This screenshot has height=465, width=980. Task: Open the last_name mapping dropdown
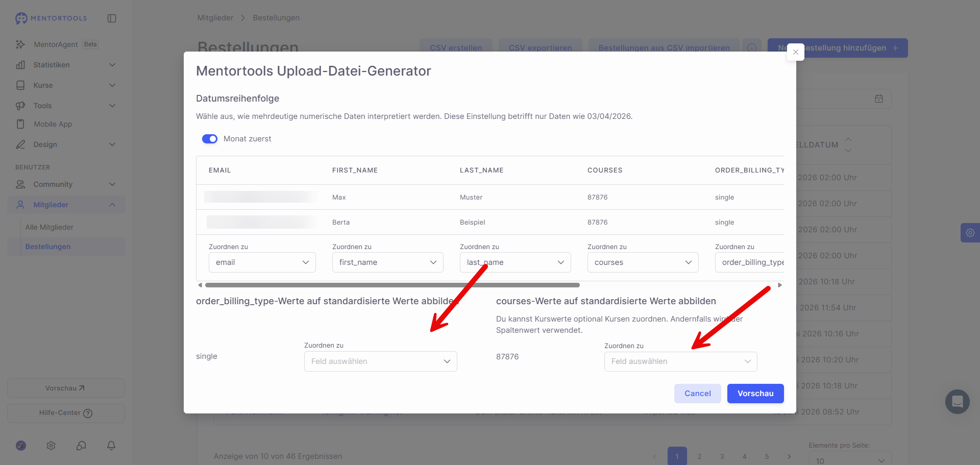pos(516,262)
